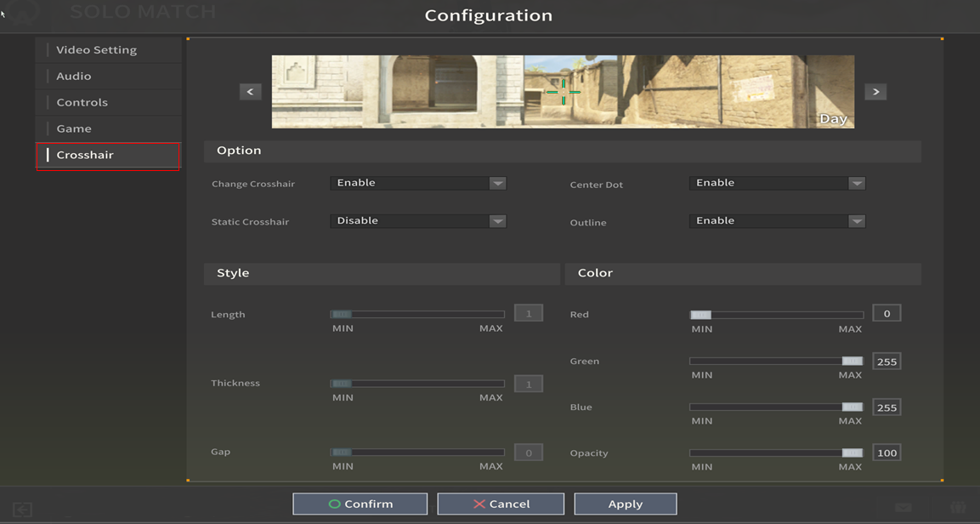Image resolution: width=980 pixels, height=524 pixels.
Task: Switch to the Video Setting tab
Action: click(96, 50)
